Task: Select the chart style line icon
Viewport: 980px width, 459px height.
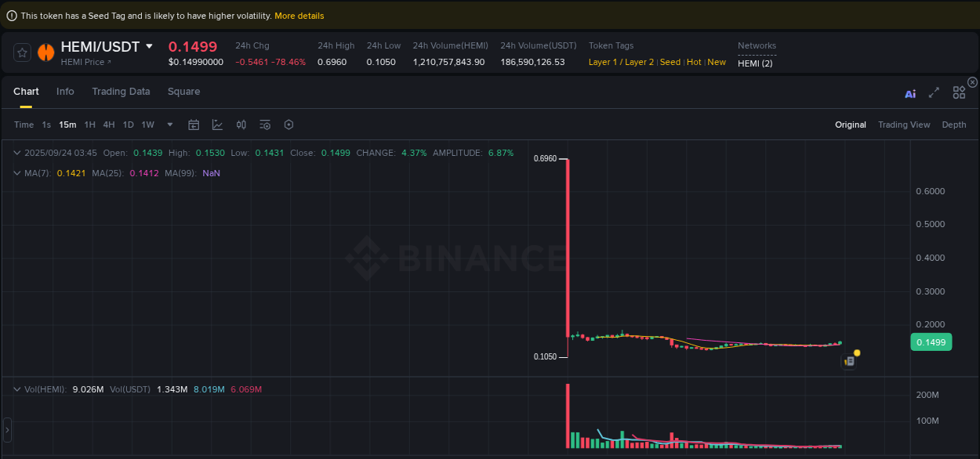Action: pyautogui.click(x=217, y=125)
